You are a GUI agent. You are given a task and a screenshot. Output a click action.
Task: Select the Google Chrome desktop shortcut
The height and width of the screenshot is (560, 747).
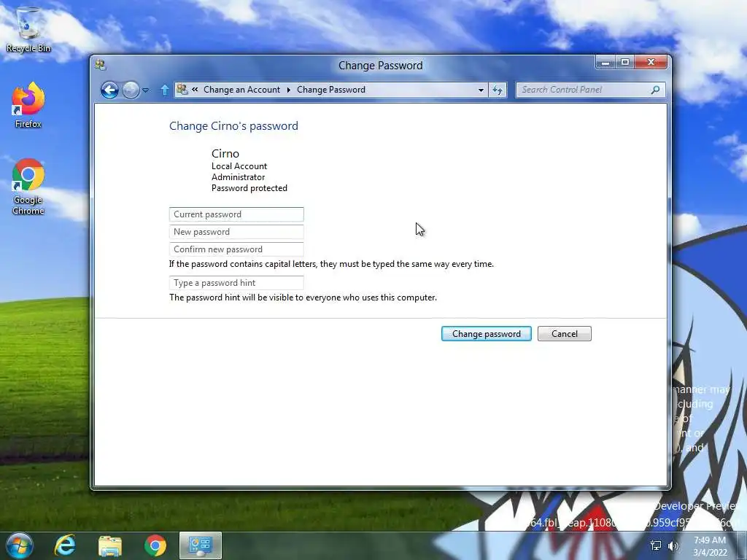coord(28,187)
